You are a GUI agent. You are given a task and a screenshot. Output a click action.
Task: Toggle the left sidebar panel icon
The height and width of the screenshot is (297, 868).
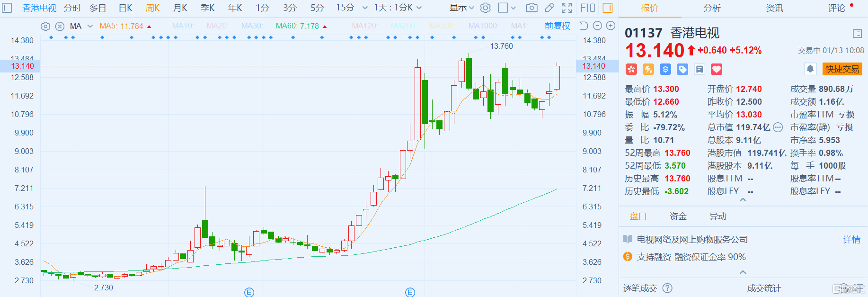pyautogui.click(x=7, y=8)
